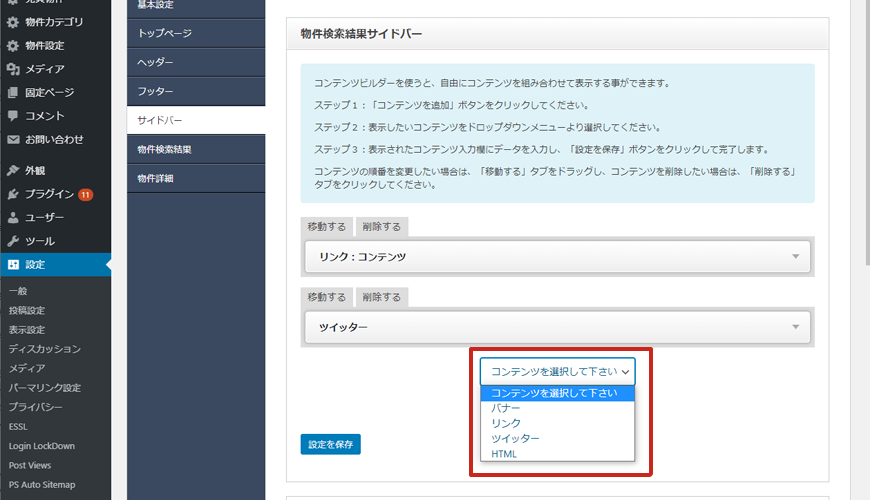870x500 pixels.
Task: Switch to the 物件検索結果 settings tab
Action: 165,149
